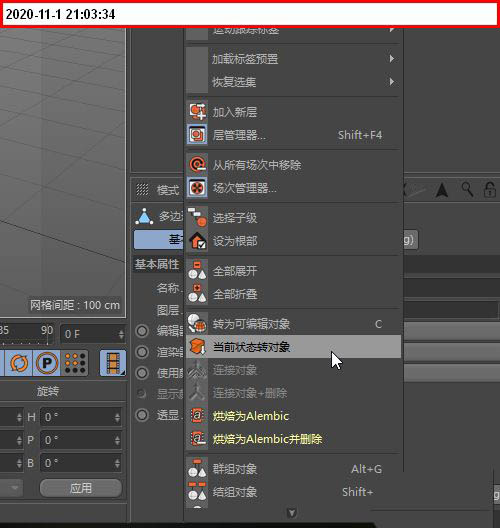
Task: Select Make Editable (转为可编辑对象) menu entry
Action: pyautogui.click(x=293, y=324)
